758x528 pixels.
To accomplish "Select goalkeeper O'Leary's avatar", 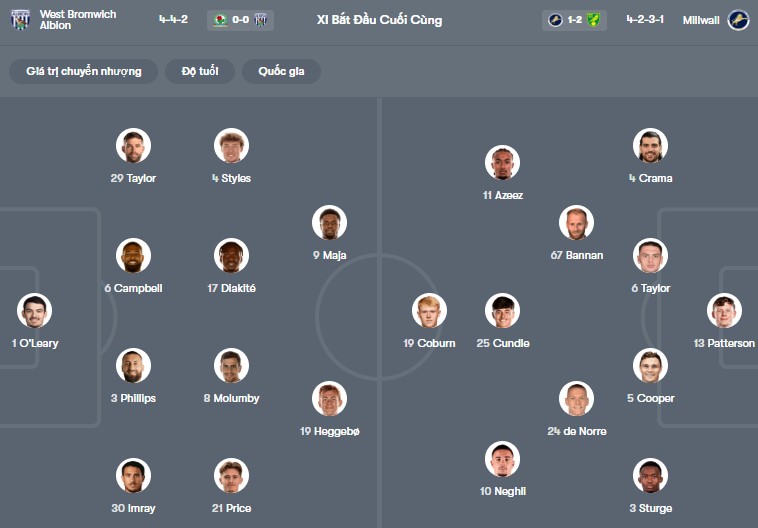I will 34,311.
